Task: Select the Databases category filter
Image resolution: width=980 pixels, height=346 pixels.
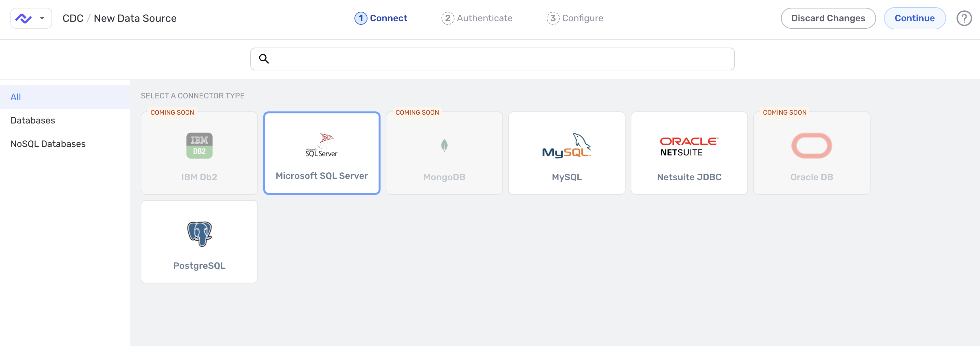Action: click(65, 120)
